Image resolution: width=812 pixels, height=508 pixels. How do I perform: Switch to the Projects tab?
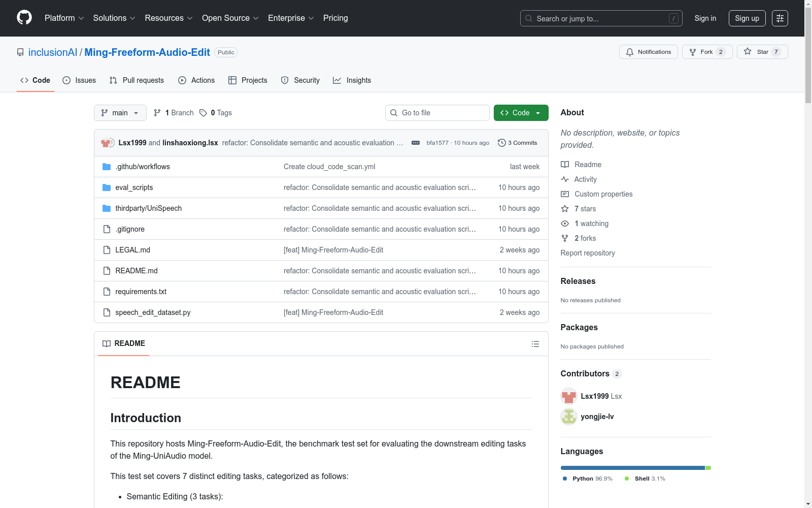pos(248,80)
